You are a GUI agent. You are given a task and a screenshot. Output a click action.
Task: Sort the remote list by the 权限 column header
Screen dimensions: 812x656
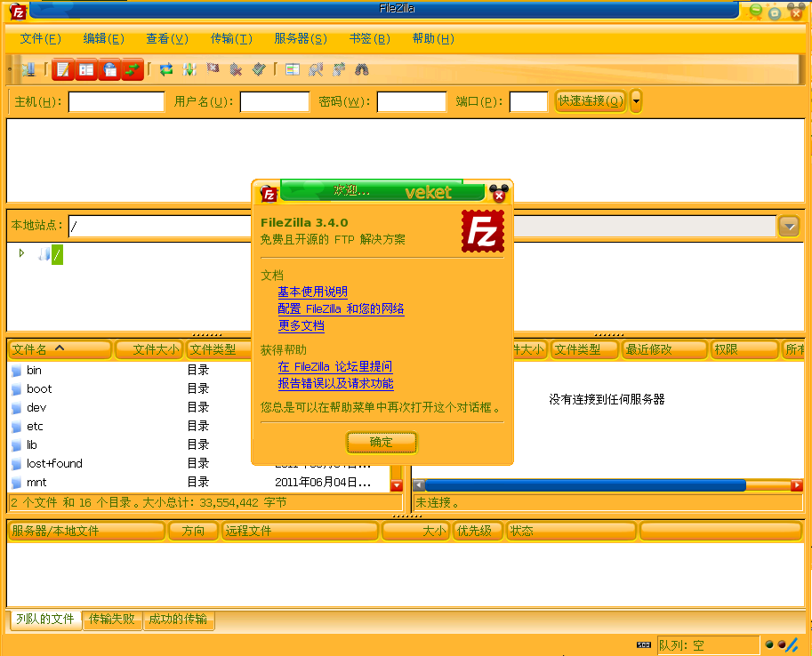pos(744,350)
